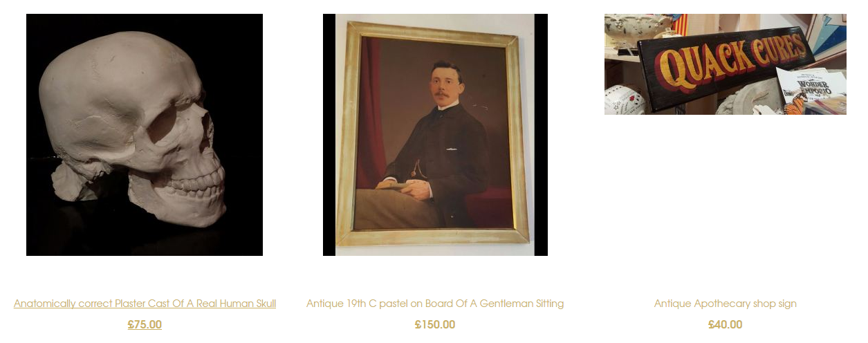Open the Quack Cures sign photo

click(x=726, y=64)
